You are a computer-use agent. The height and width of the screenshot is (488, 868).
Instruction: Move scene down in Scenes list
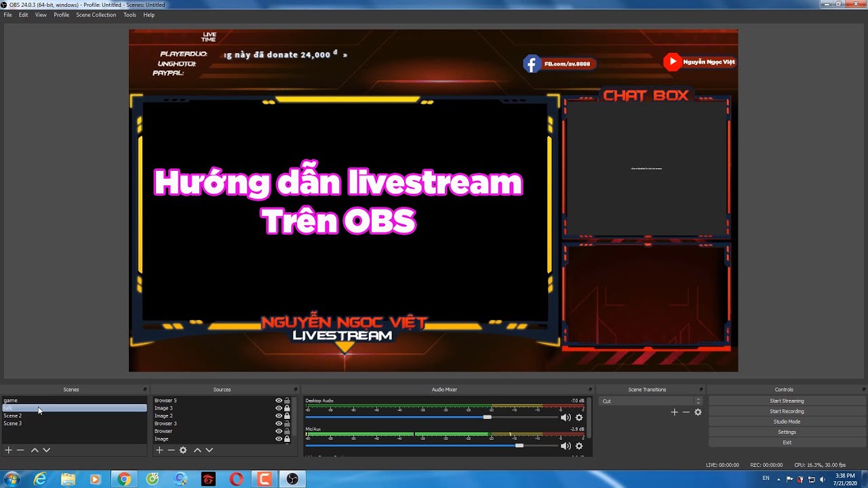click(x=46, y=450)
